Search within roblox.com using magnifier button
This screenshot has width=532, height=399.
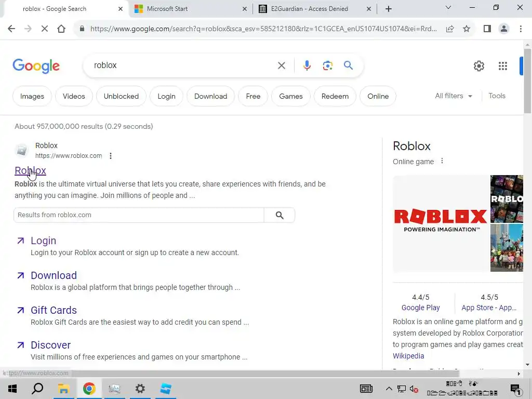(280, 215)
